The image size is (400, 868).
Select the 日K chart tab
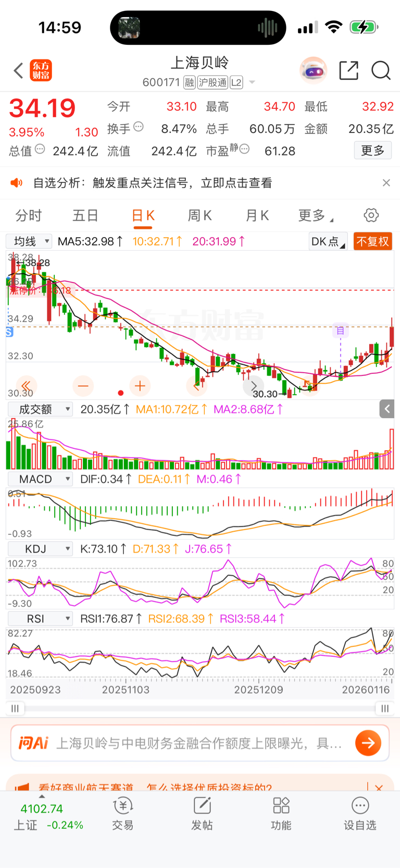point(143,216)
